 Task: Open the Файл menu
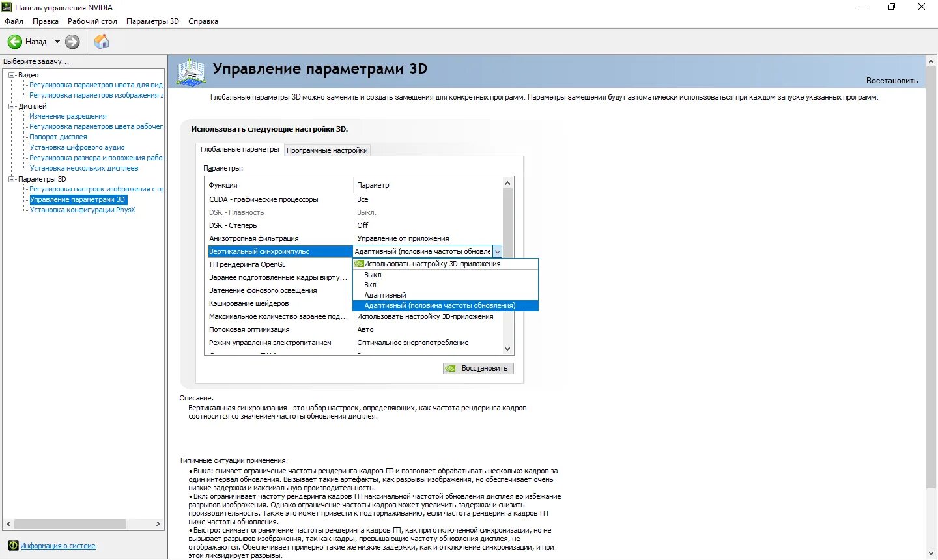pos(14,21)
